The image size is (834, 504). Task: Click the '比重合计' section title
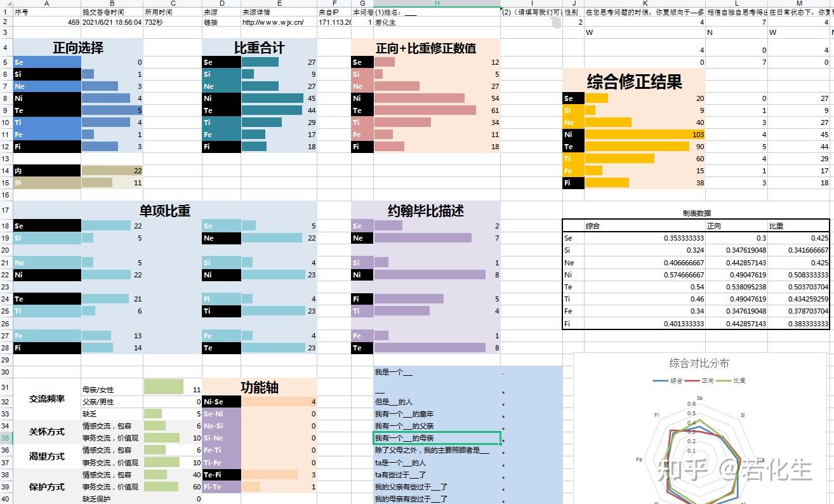(259, 48)
